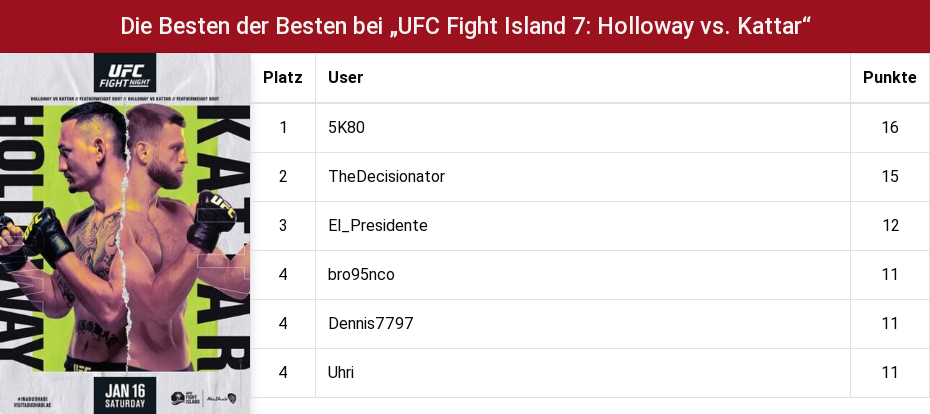Select the bro95nco username
Screen dimensions: 930x414
(361, 275)
